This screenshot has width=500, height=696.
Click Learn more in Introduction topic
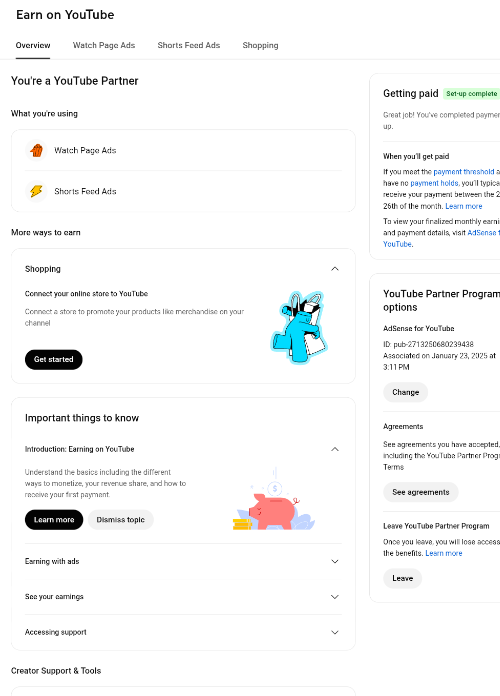pos(54,520)
